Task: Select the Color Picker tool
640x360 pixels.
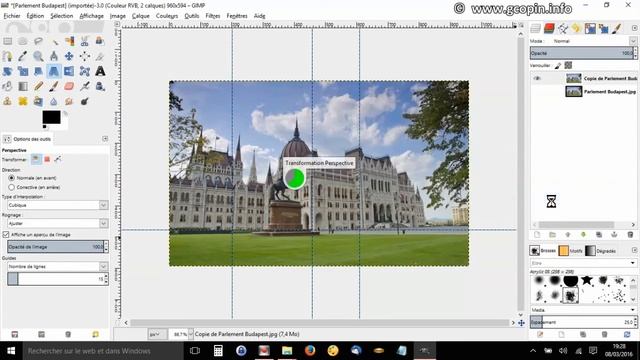Action: pos(23,56)
